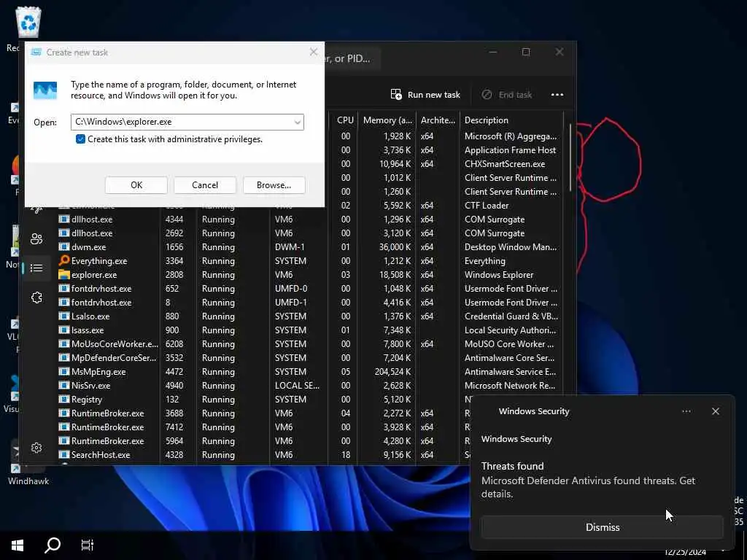Viewport: 747px width, 560px height.
Task: Click Run new task in Task Manager
Action: coord(425,95)
